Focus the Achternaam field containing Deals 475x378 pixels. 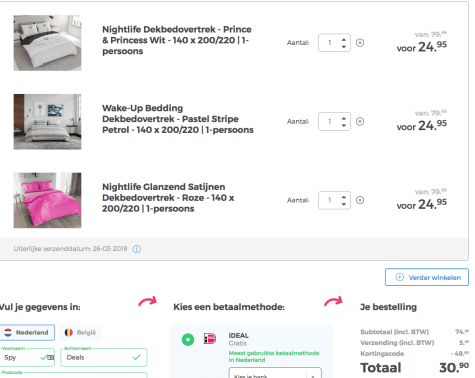coord(104,357)
